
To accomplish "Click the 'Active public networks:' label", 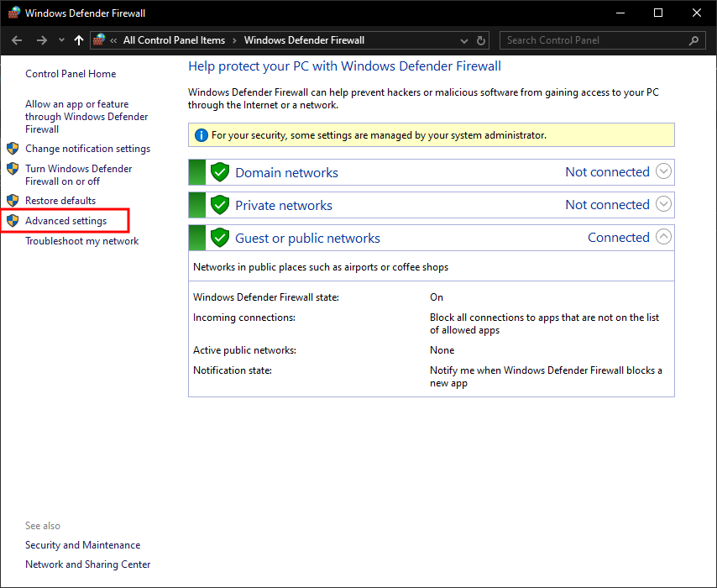I will tap(244, 350).
